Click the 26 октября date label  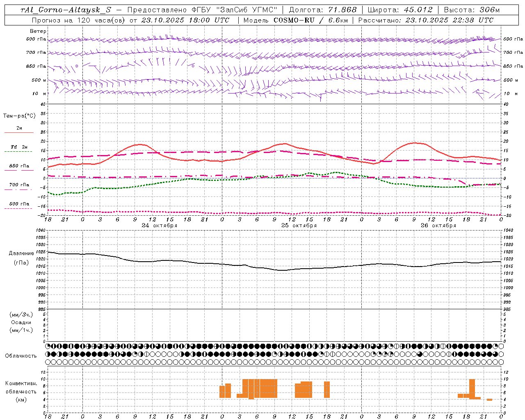[438, 226]
